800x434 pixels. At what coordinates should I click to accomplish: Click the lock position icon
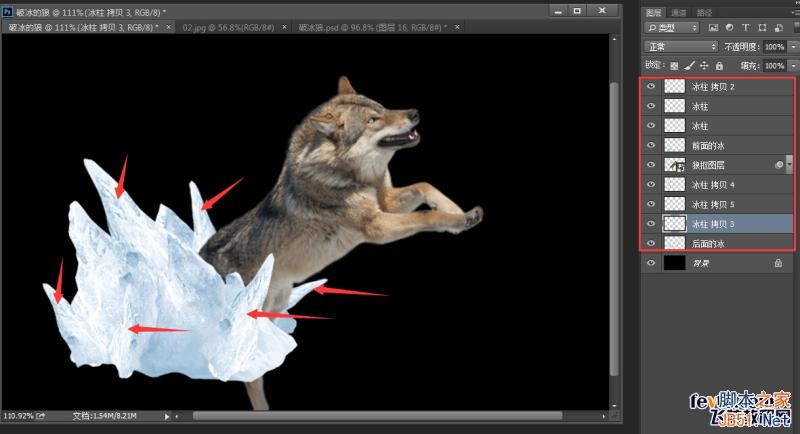[703, 65]
